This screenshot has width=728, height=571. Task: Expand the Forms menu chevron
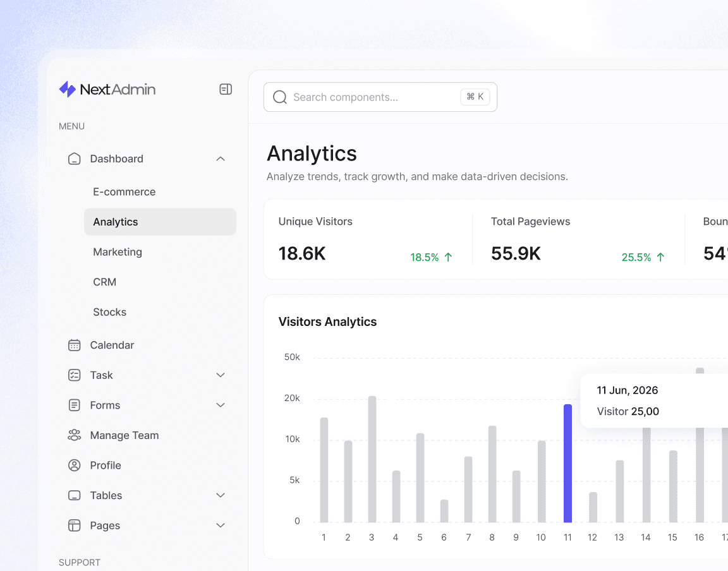[221, 406]
